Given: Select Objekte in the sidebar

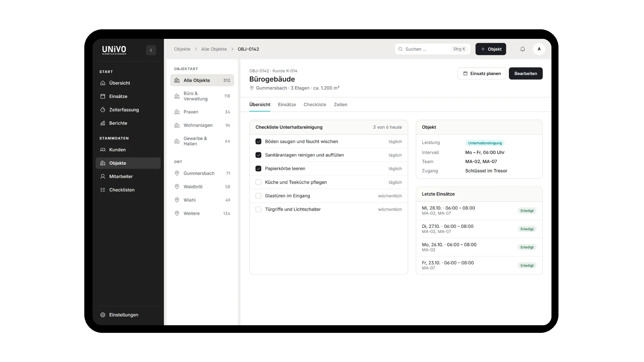Looking at the screenshot, I should pyautogui.click(x=128, y=163).
